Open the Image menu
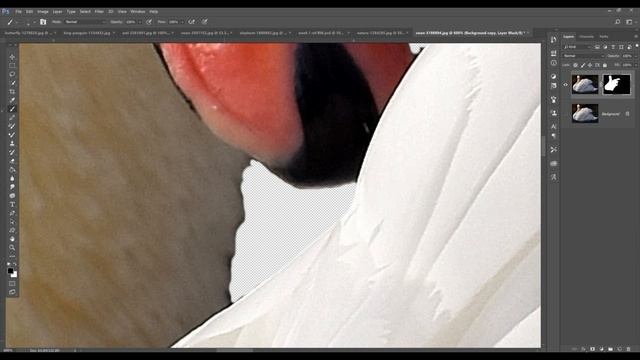 43,11
